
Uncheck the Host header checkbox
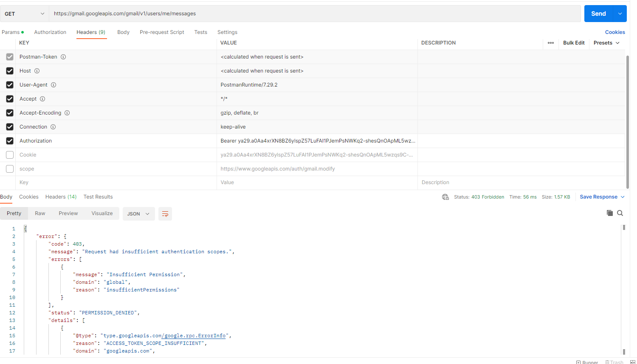(x=10, y=71)
